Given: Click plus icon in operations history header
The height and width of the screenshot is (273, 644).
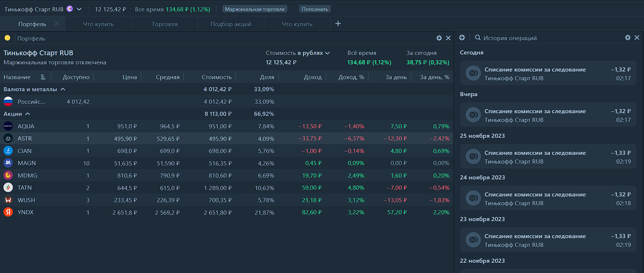Looking at the screenshot, I should point(463,38).
